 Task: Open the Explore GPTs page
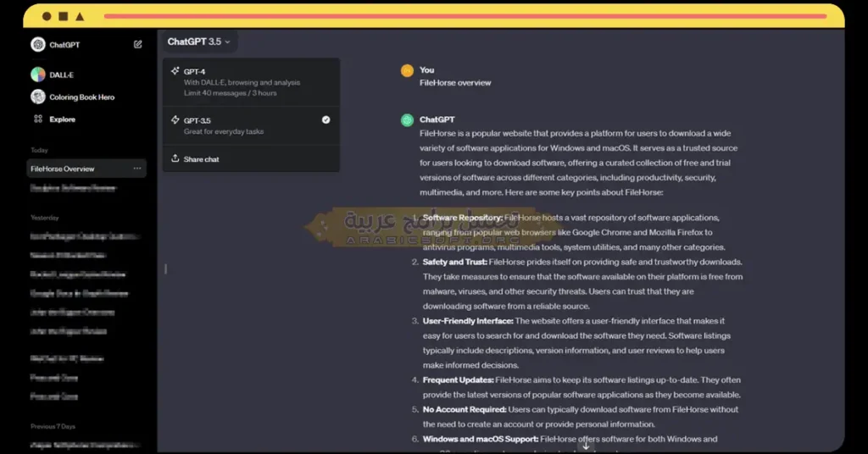[x=62, y=119]
